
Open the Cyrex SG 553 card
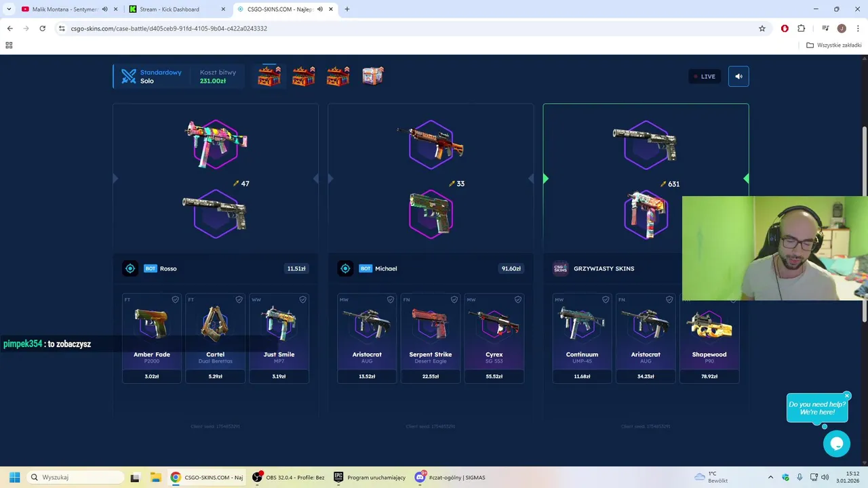tap(494, 338)
